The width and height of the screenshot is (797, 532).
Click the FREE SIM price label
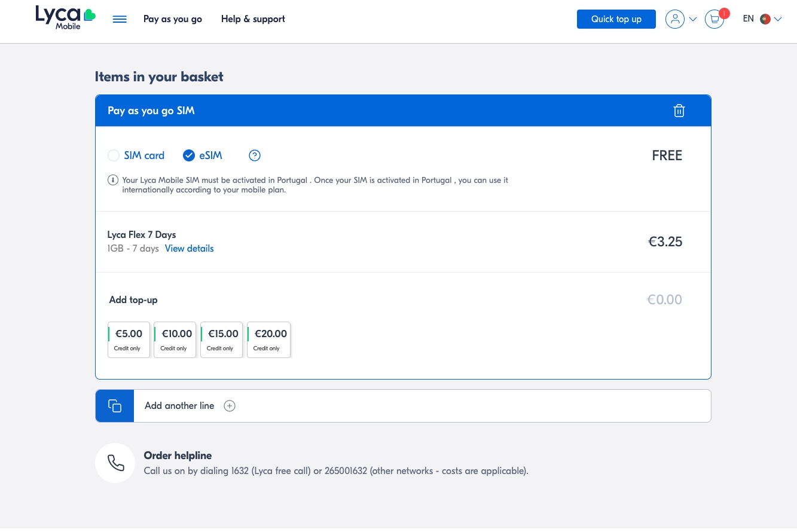pyautogui.click(x=667, y=155)
